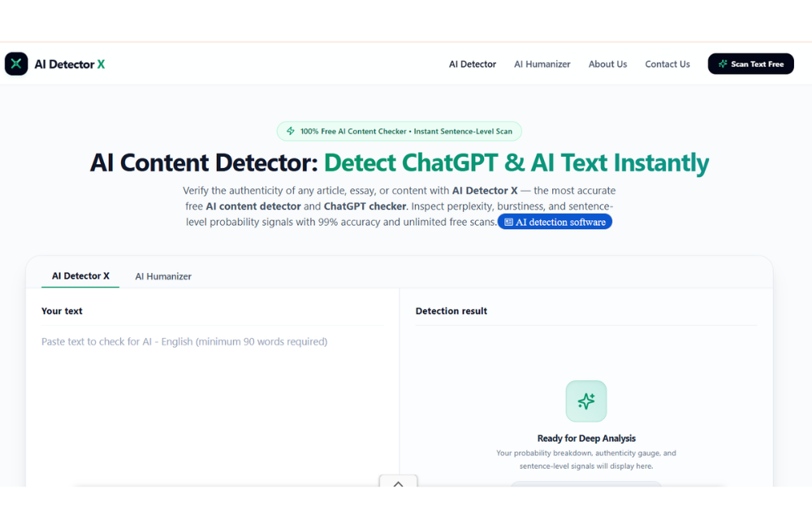Open the AI Humanizer nav menu item

tap(542, 64)
